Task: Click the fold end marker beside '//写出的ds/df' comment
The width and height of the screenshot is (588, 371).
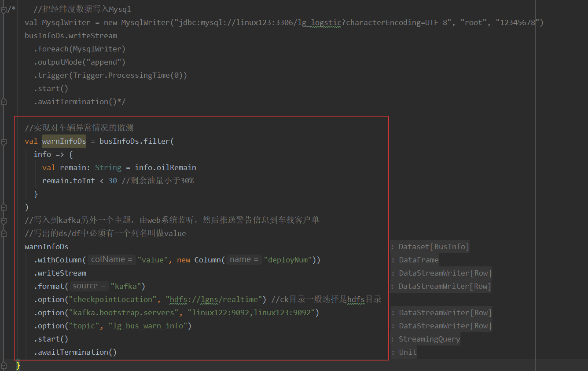Action: pos(4,233)
